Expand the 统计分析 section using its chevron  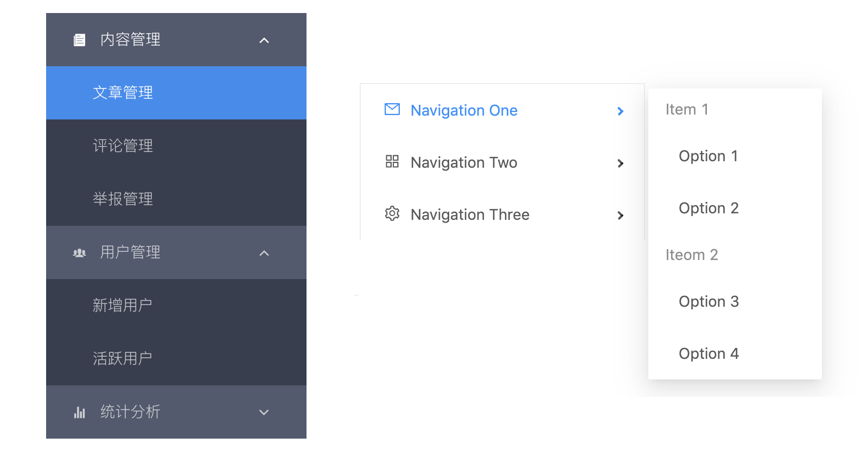(264, 413)
